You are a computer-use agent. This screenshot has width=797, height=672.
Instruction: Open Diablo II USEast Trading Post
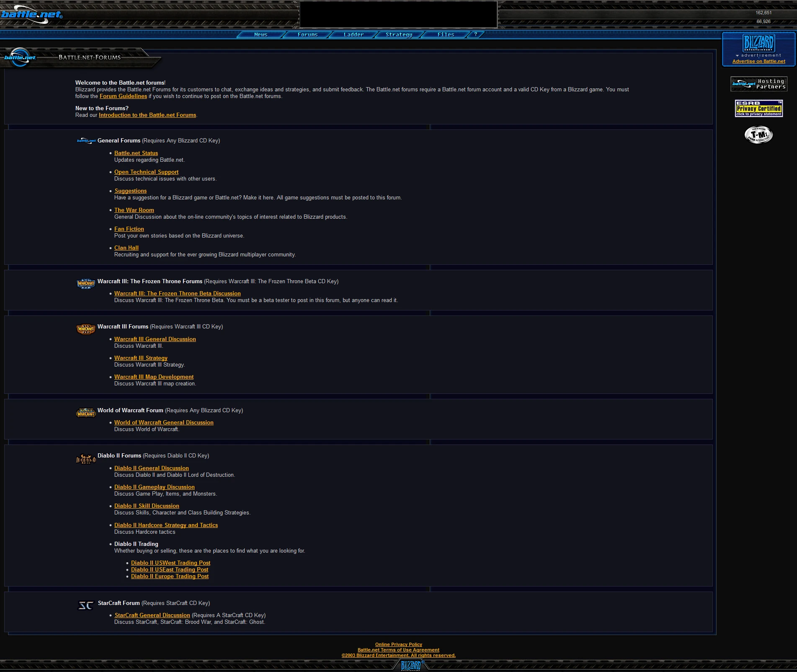click(x=170, y=570)
